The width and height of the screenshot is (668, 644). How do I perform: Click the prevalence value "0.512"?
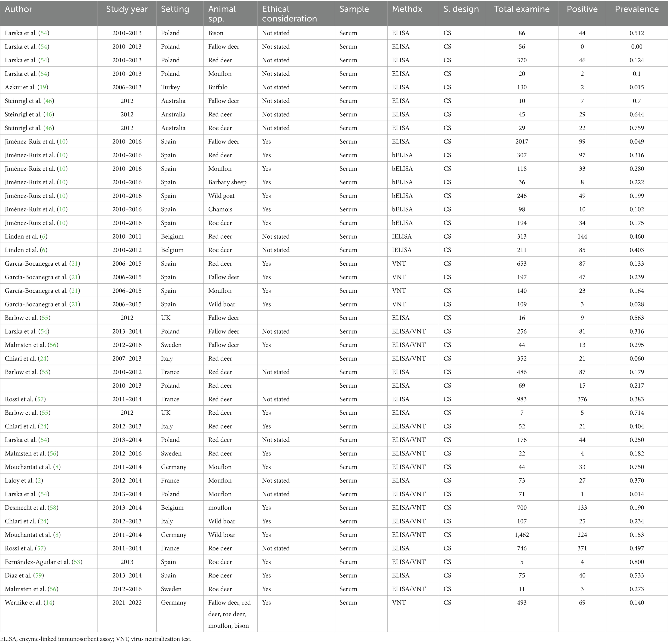tap(637, 33)
